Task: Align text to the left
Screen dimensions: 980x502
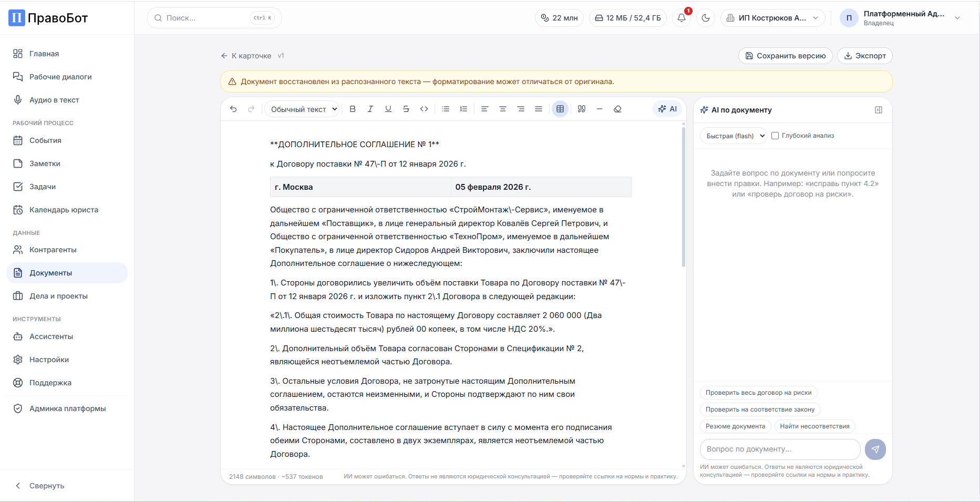Action: click(485, 109)
